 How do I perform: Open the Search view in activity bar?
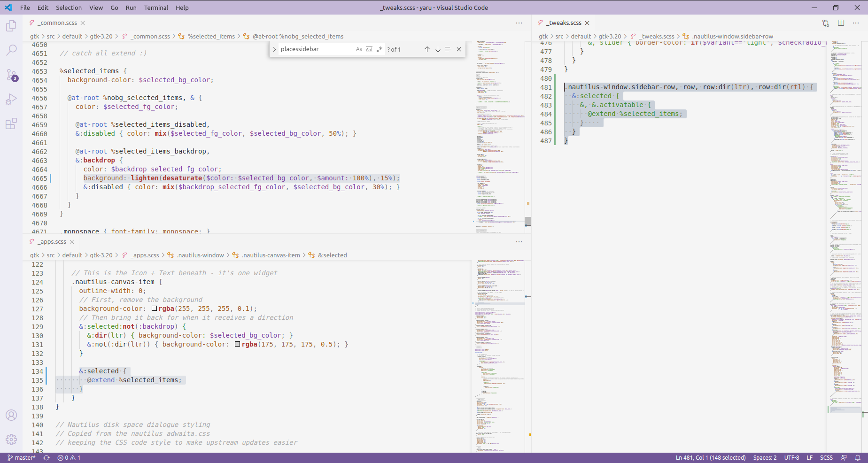[x=11, y=50]
